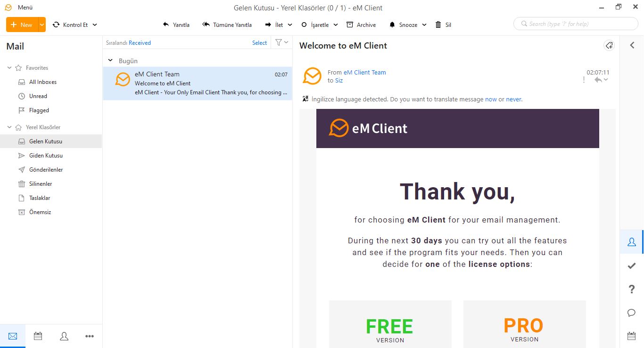The height and width of the screenshot is (348, 644).
Task: Change sort order via Received link
Action: click(x=140, y=43)
